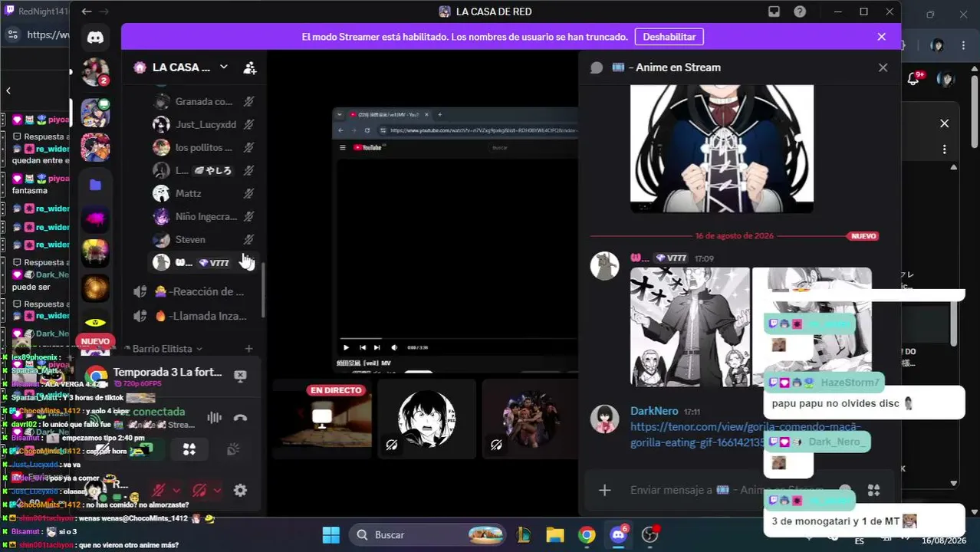980x552 pixels.
Task: Open microphone input options dropdown arrow
Action: point(176,490)
